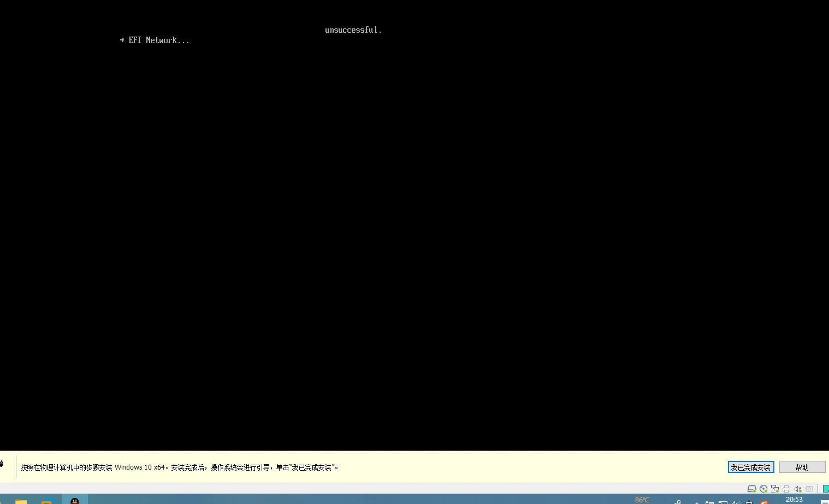Open the network adapter status icon

pos(775,489)
